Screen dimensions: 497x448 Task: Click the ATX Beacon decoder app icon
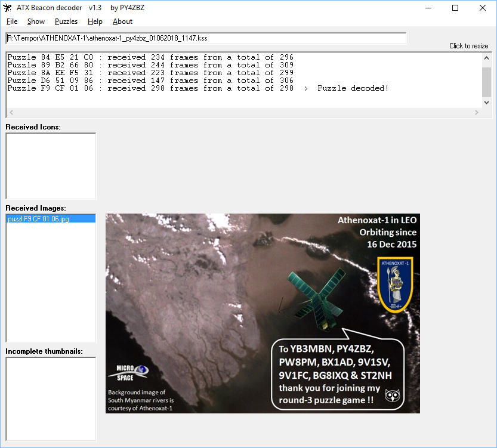pos(7,8)
